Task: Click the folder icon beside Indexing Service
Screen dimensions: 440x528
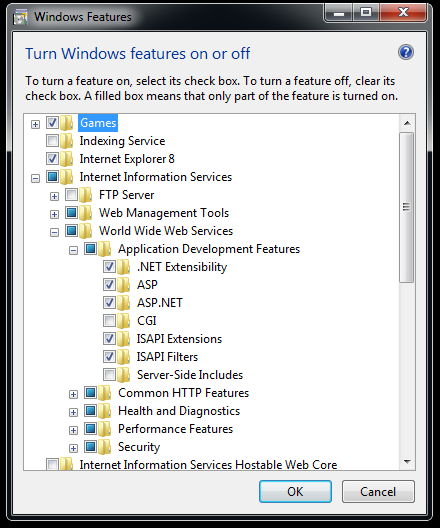Action: tap(67, 141)
